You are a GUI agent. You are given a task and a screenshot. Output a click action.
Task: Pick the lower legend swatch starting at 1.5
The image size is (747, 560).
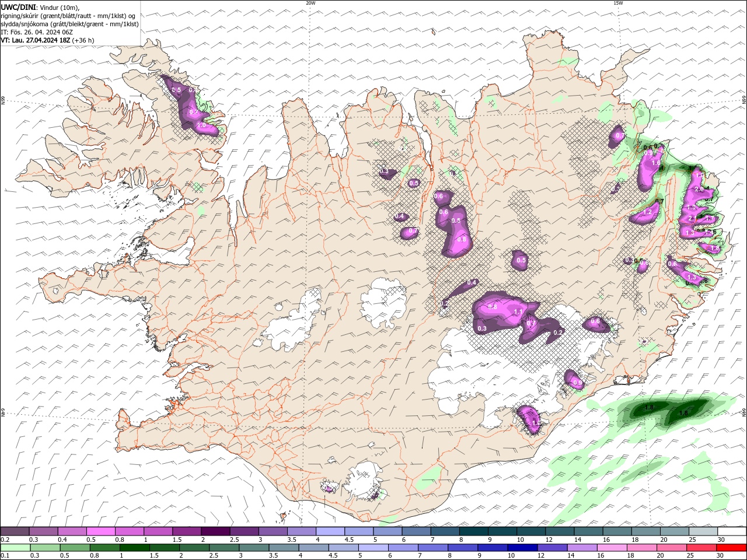[x=164, y=547]
